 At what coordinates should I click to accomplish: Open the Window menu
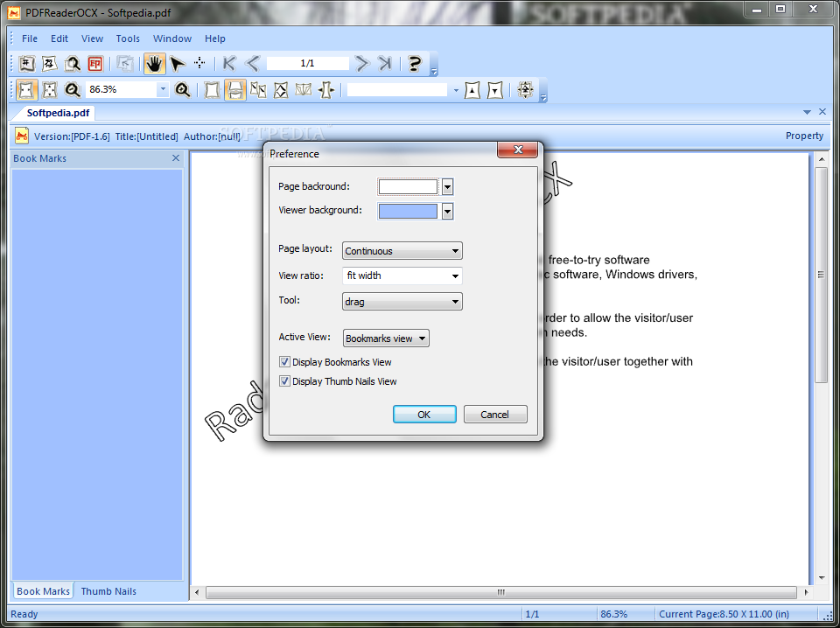(172, 38)
